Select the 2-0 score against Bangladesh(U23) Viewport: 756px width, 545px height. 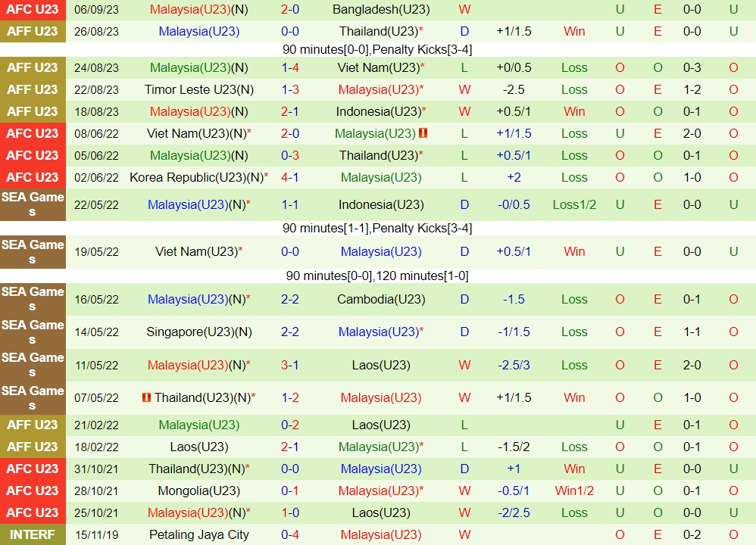290,10
